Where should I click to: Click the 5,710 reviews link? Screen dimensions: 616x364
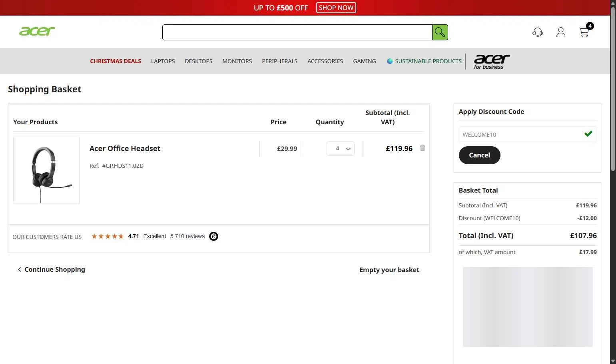click(187, 236)
